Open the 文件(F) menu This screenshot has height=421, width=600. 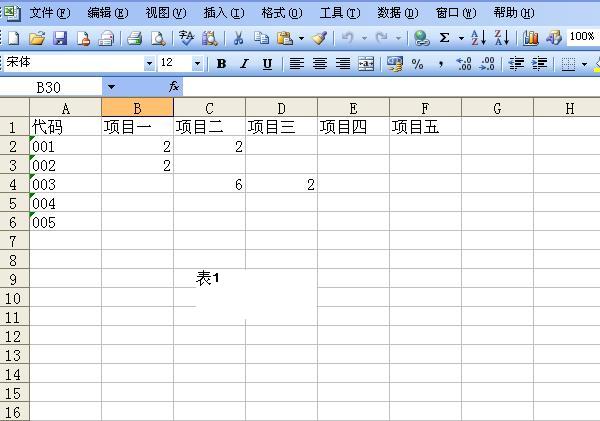49,13
